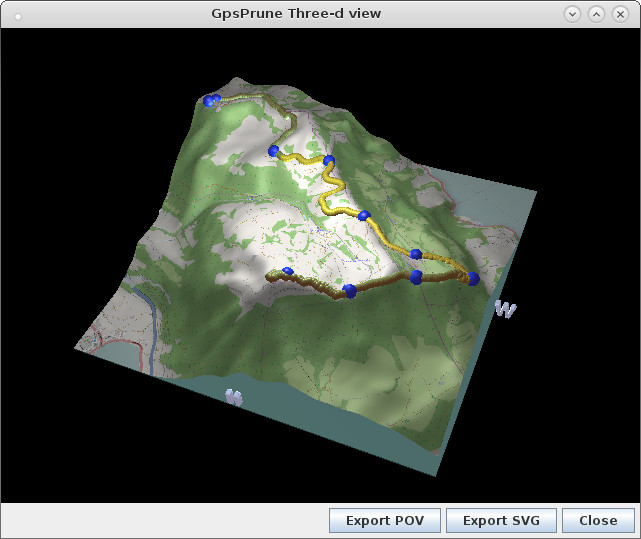
Task: Minimize window with the down-chevron title button
Action: [x=572, y=14]
